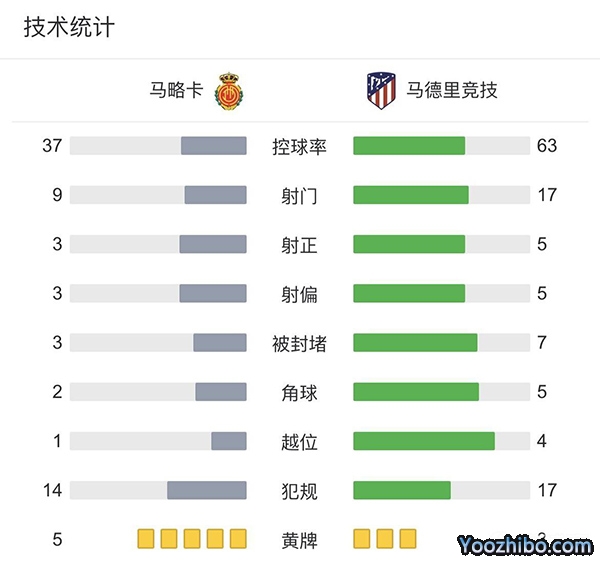Click the Mallorca club crest icon

231,90
